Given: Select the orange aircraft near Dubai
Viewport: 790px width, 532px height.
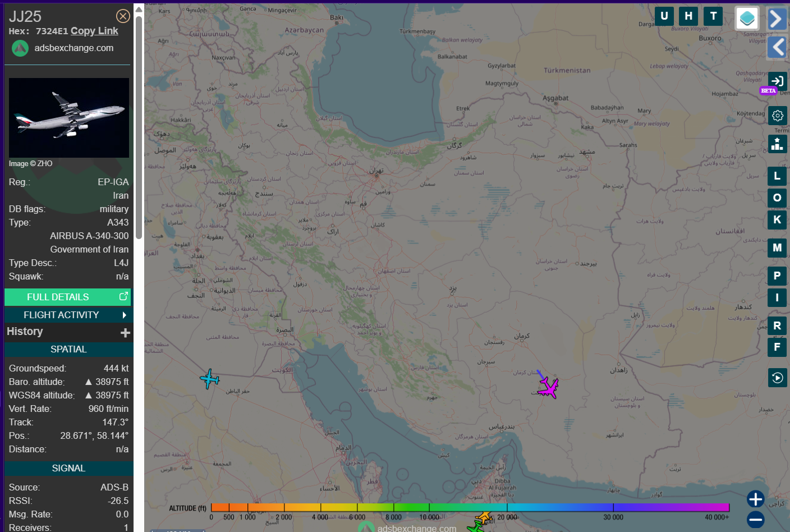Looking at the screenshot, I should [x=484, y=517].
